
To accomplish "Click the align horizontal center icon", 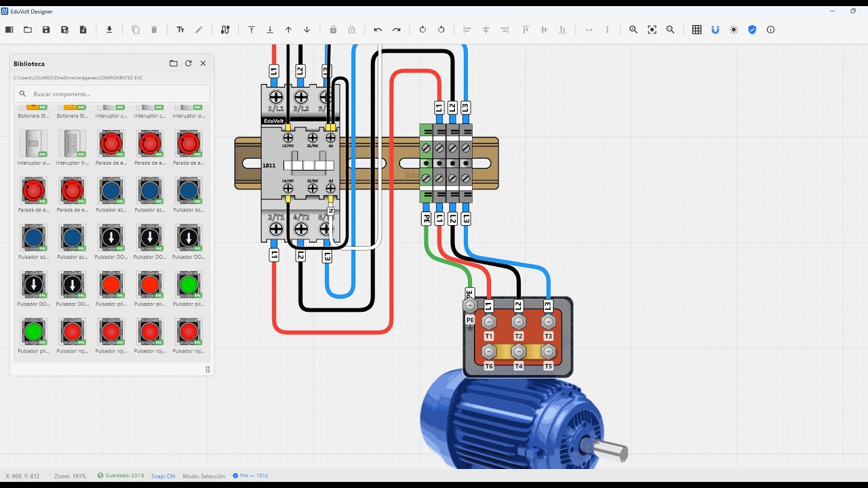I will pyautogui.click(x=486, y=30).
